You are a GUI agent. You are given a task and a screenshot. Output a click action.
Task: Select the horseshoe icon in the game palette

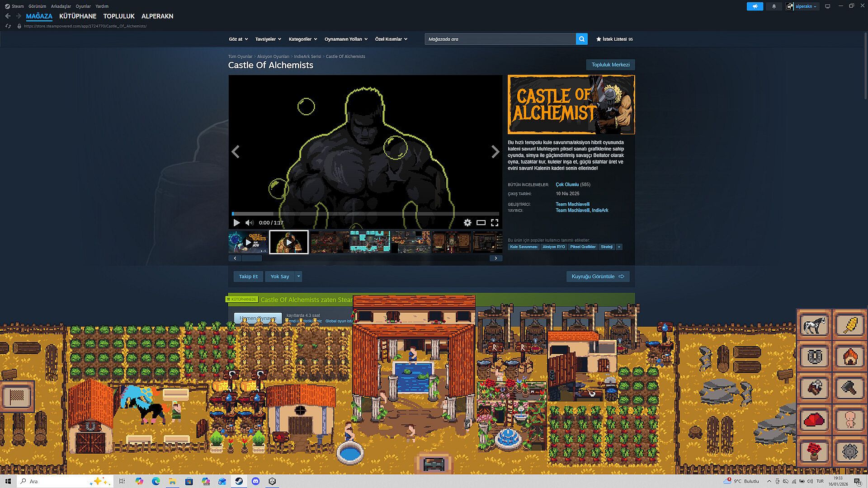pyautogui.click(x=814, y=357)
